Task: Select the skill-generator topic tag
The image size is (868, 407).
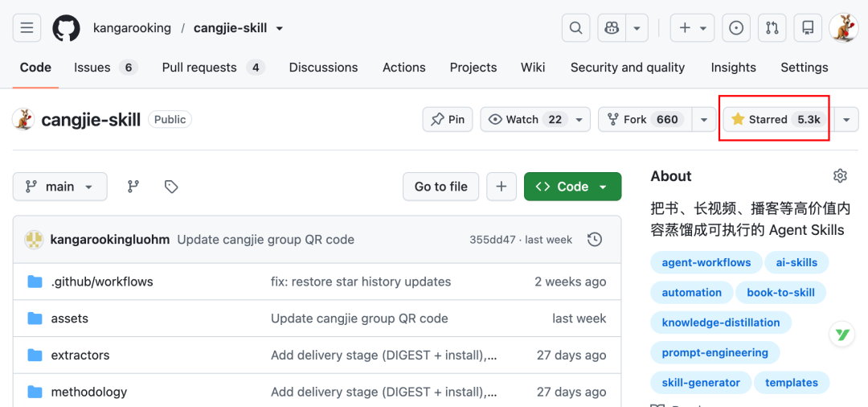Action: pos(701,383)
